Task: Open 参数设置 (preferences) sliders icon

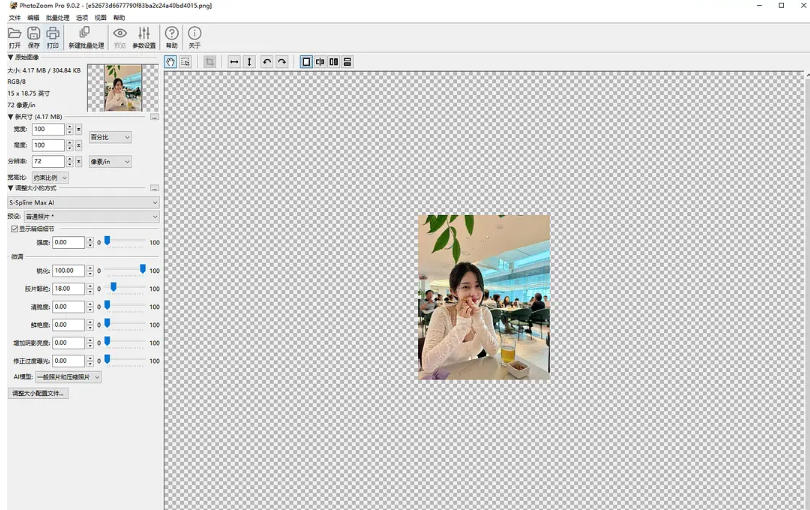Action: [144, 35]
